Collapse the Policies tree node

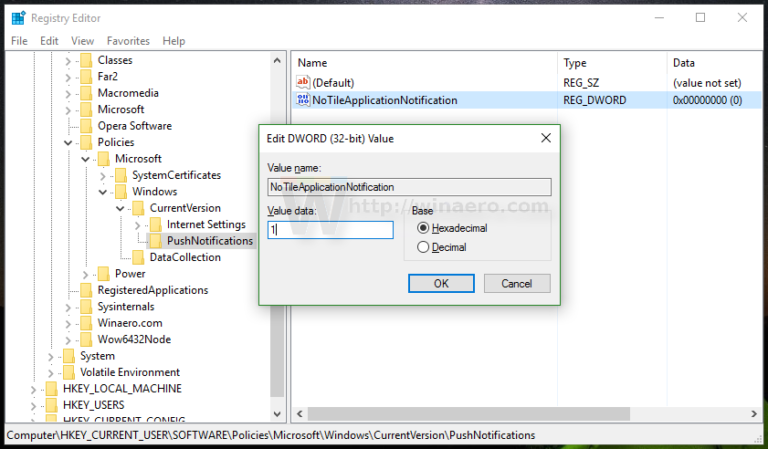pos(69,143)
